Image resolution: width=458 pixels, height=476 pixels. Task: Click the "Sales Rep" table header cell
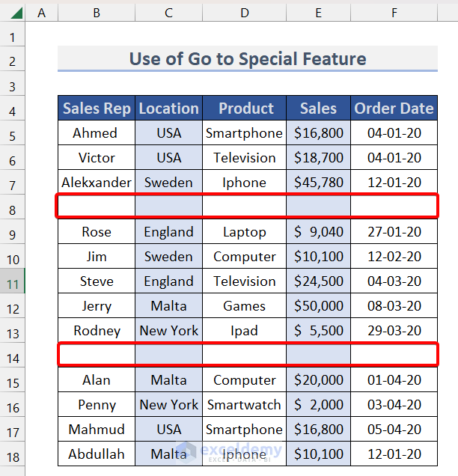coord(97,109)
